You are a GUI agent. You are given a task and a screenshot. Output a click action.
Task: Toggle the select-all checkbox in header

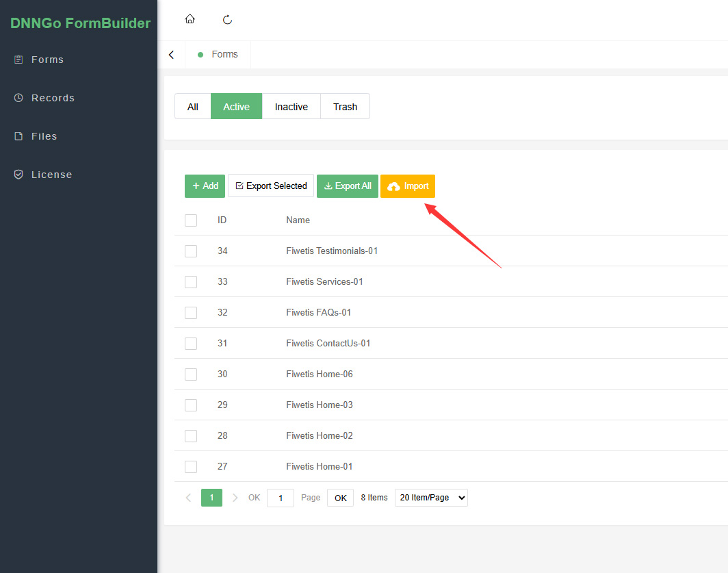[191, 220]
